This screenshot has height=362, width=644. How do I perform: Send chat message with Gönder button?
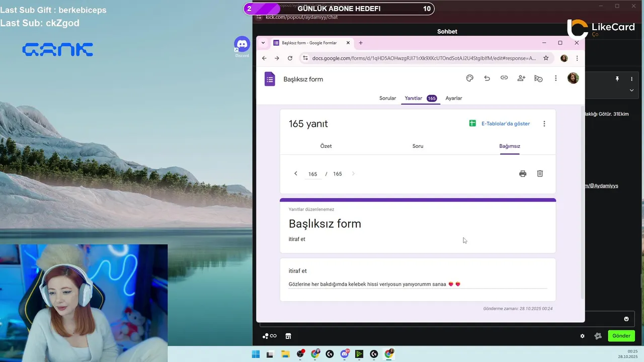click(621, 336)
